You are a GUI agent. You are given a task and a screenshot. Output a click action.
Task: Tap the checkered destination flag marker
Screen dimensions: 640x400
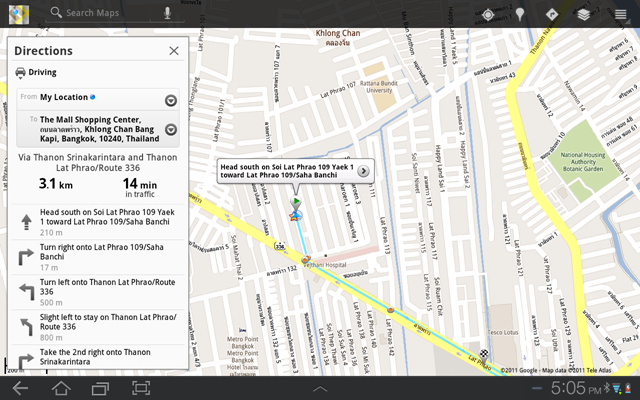[484, 353]
